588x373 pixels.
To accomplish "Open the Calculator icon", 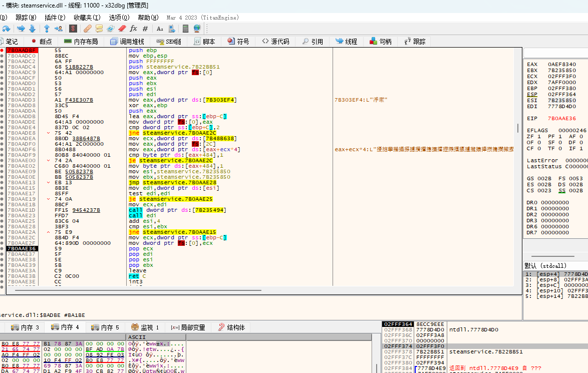I will coord(185,29).
